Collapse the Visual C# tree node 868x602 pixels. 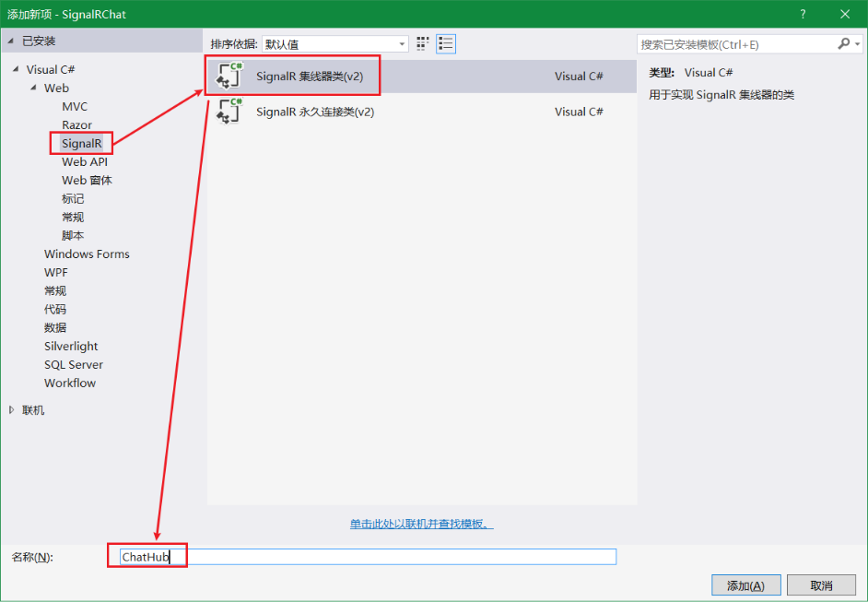pyautogui.click(x=17, y=70)
